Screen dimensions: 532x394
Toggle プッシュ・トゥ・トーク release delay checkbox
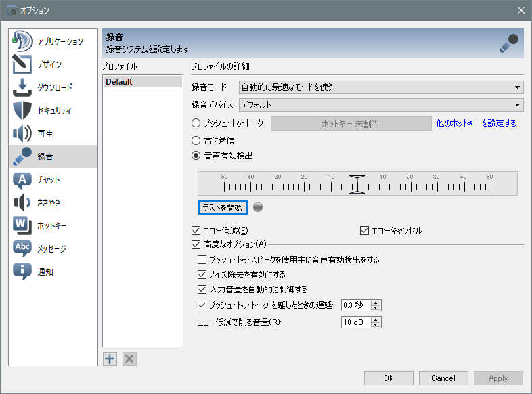[202, 305]
